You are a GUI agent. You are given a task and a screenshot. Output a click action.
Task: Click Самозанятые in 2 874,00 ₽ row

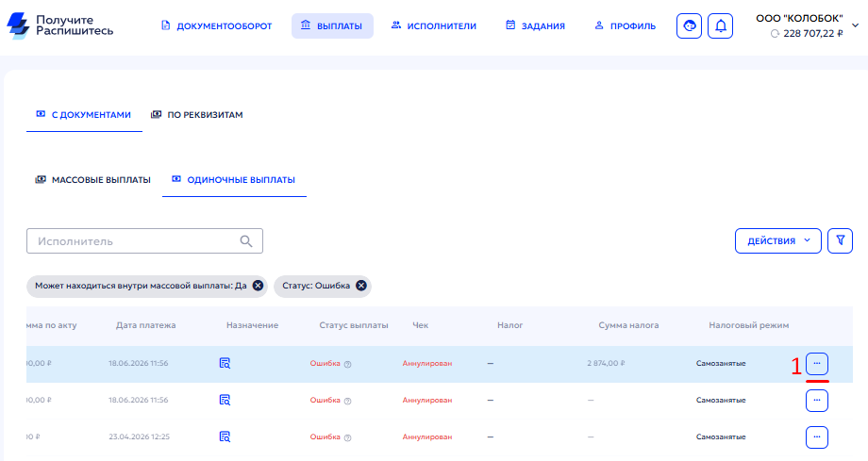[721, 364]
